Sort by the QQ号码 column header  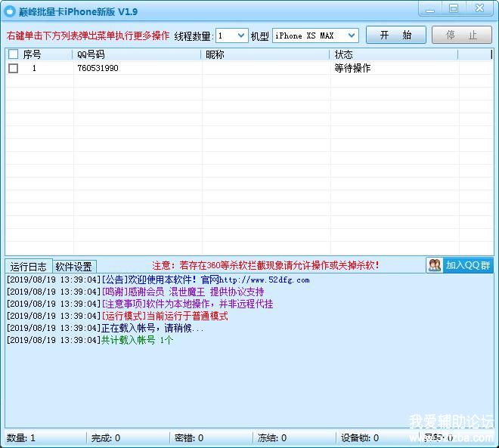(137, 54)
